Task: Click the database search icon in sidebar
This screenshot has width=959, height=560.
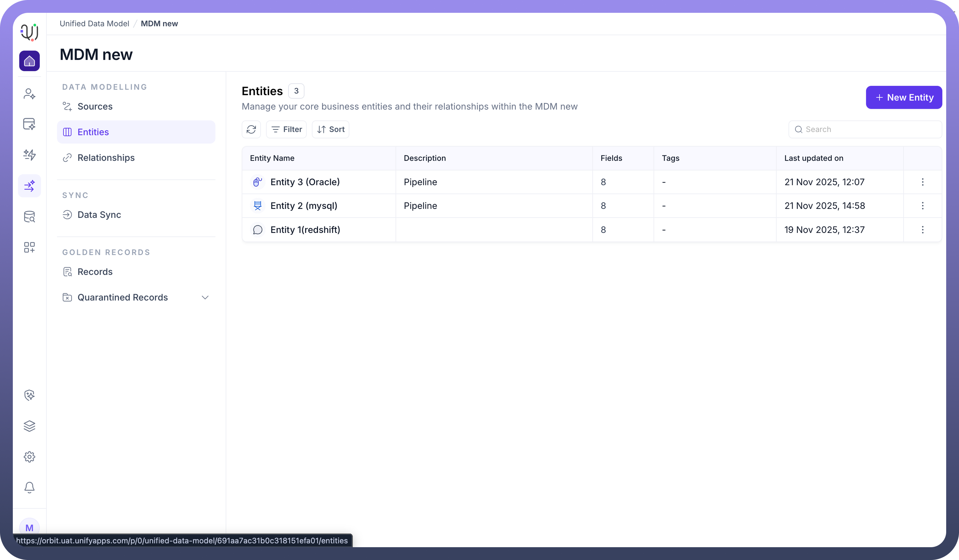Action: coord(29,217)
